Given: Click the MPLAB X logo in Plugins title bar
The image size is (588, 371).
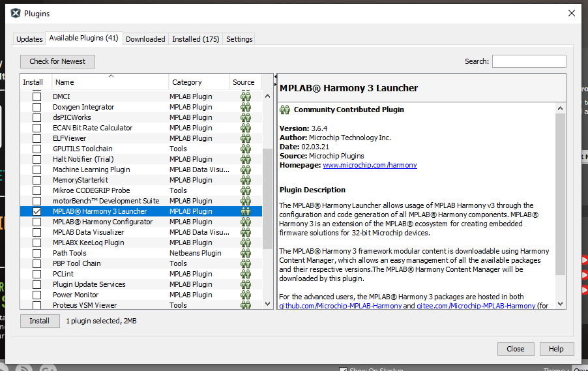Looking at the screenshot, I should (16, 14).
